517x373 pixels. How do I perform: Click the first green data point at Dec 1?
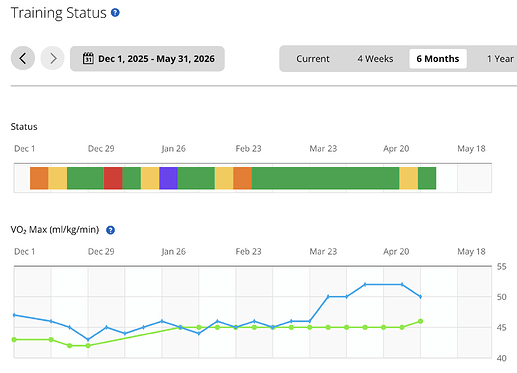click(x=14, y=340)
